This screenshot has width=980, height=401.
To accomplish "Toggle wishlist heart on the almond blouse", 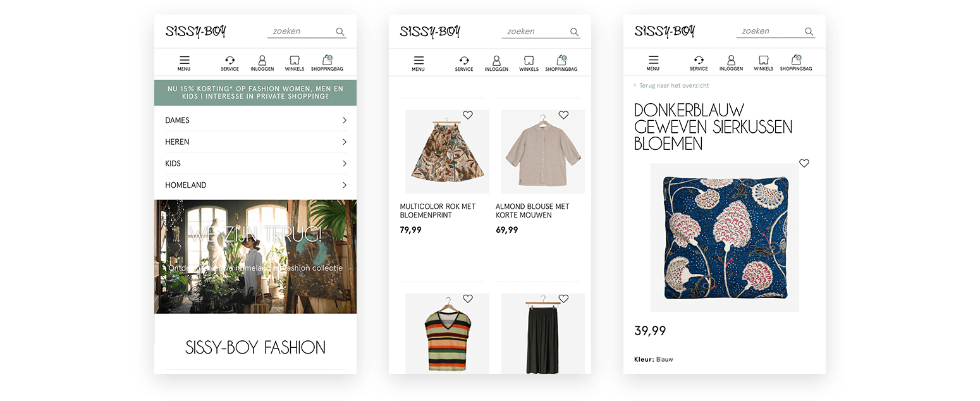I will (563, 115).
